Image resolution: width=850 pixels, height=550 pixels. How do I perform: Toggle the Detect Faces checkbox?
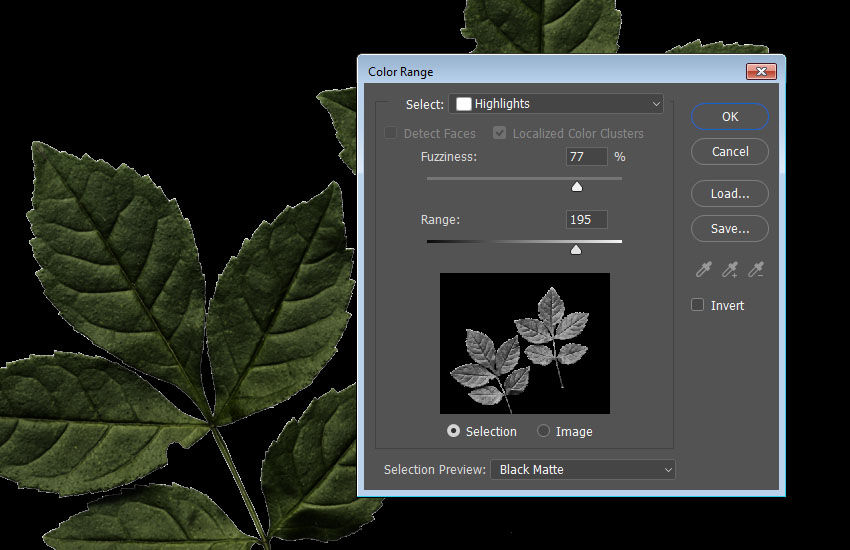click(x=390, y=133)
